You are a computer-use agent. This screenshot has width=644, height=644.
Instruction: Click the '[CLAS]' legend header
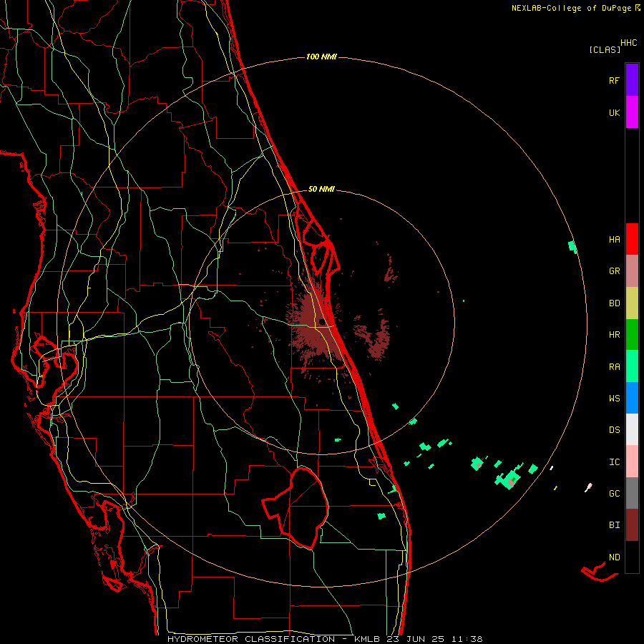(605, 50)
